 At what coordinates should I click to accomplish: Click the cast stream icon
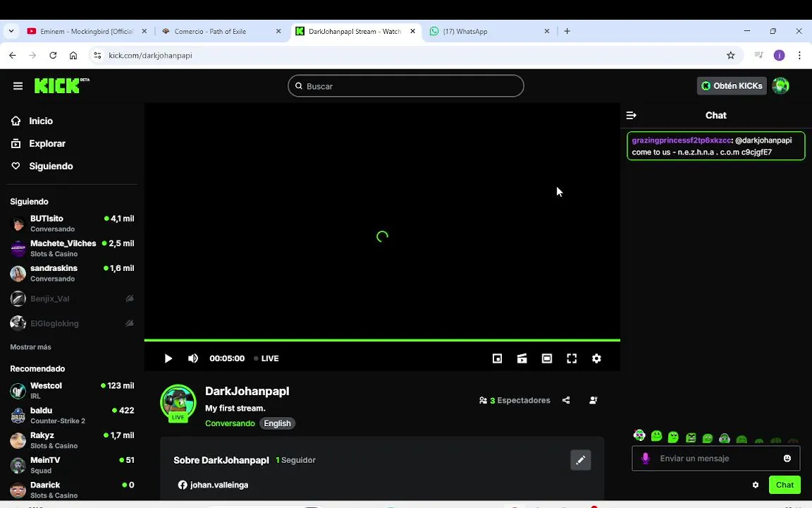tap(522, 358)
